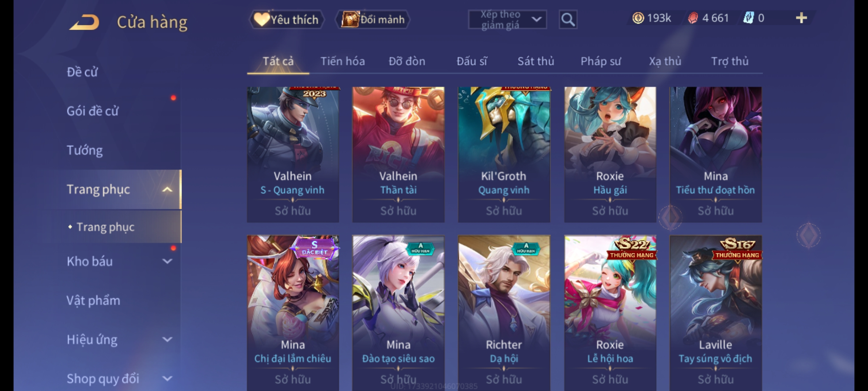
Task: Open the Xếp theo giảm giá sort dropdown
Action: coord(507,20)
